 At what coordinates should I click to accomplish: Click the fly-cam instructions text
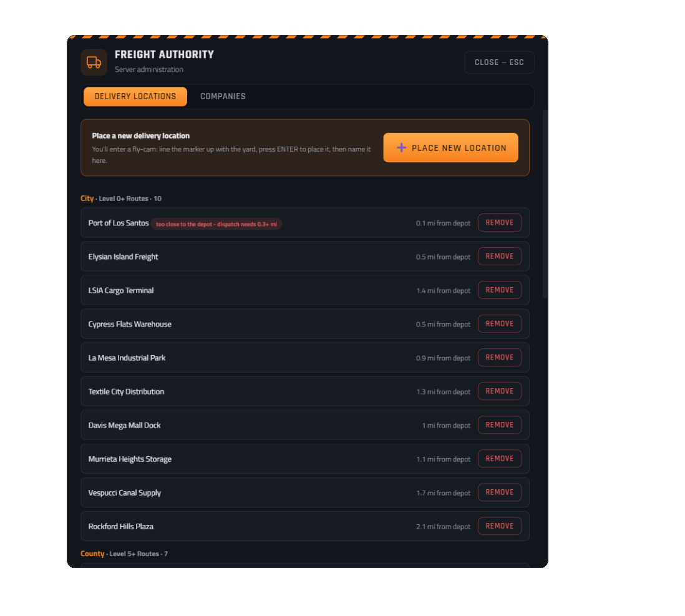(x=231, y=155)
